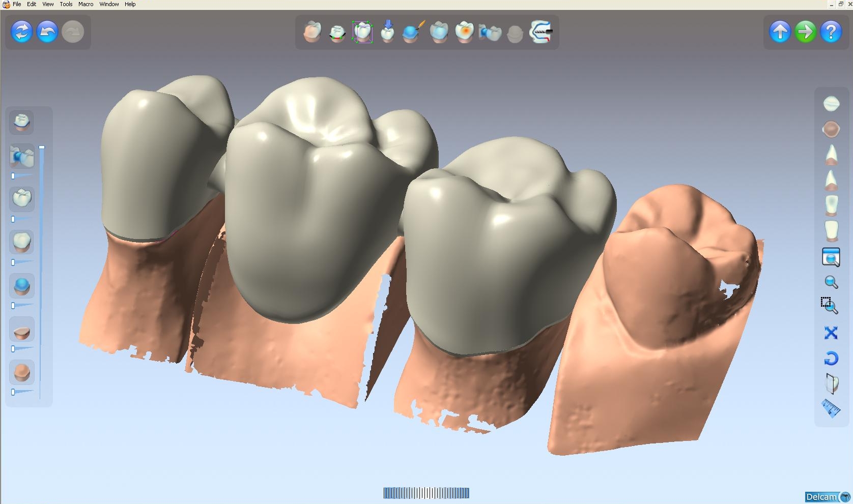Open the Macro menu

(x=86, y=4)
